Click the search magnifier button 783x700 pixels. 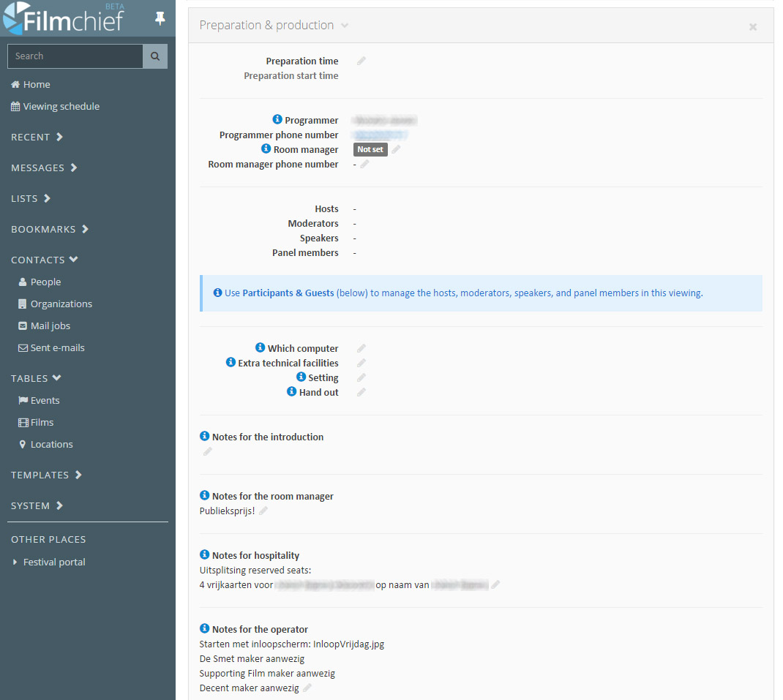tap(155, 56)
